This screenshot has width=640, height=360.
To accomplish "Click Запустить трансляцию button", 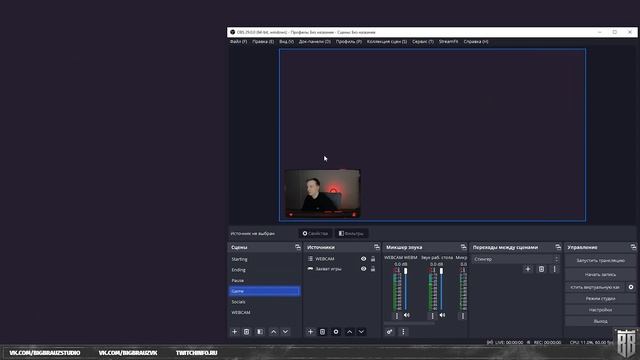I will pos(600,260).
